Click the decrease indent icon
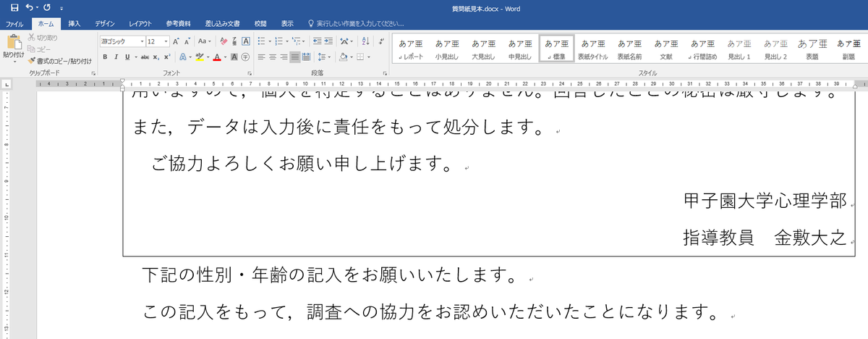The image size is (868, 339). point(316,41)
